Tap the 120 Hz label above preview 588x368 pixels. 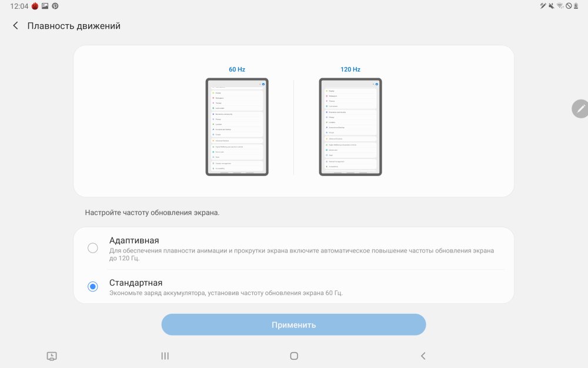click(x=350, y=69)
